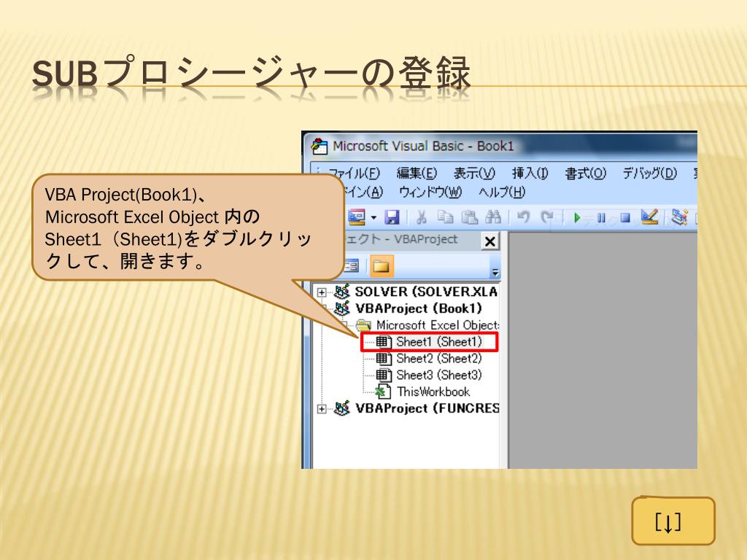Image resolution: width=747 pixels, height=560 pixels.
Task: Click the Cut scissors icon
Action: [x=421, y=217]
